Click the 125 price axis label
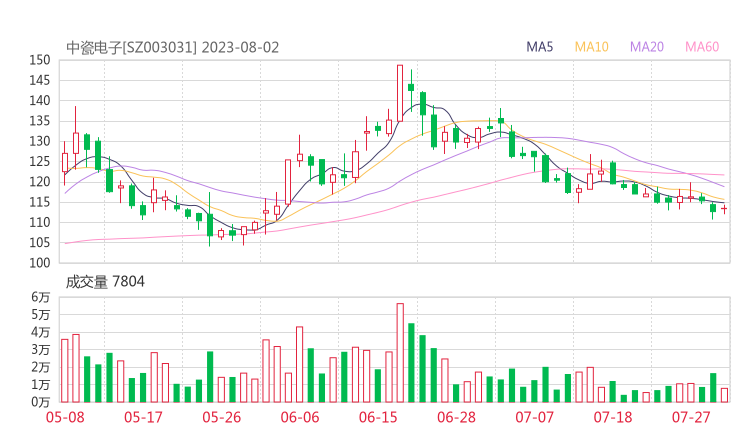 (40, 161)
